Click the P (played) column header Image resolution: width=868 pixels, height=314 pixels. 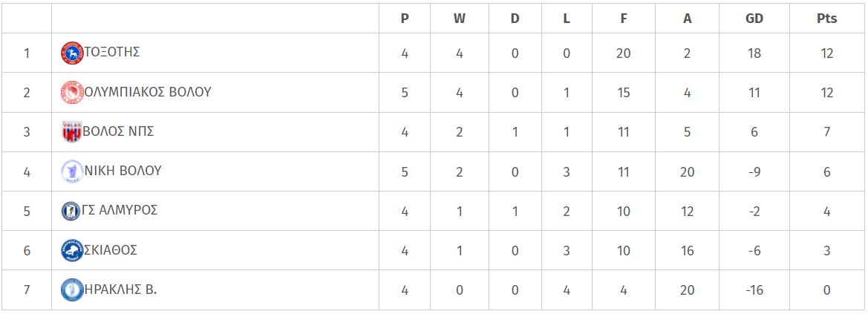pyautogui.click(x=405, y=19)
